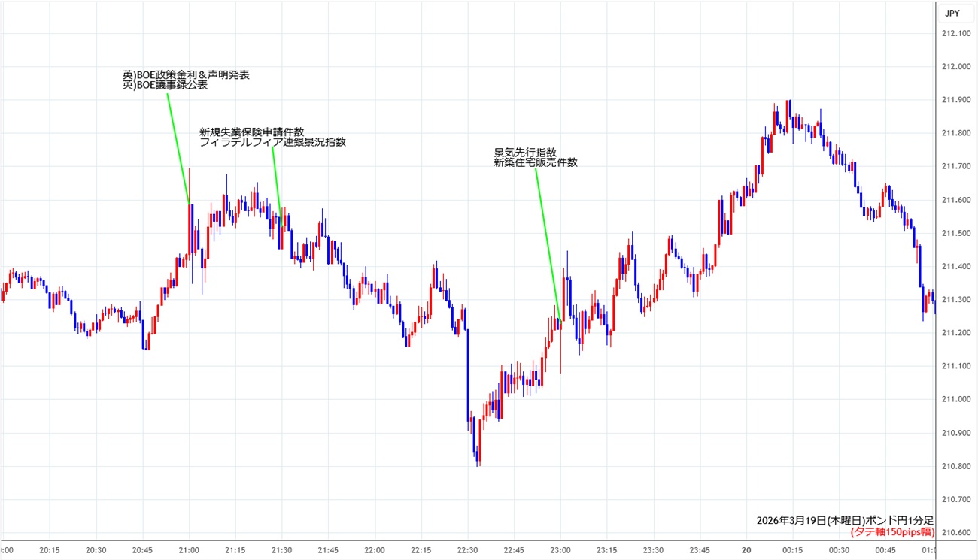The image size is (978, 560).
Task: Click the red タテ軸150pips幅 caption
Action: coord(891,532)
